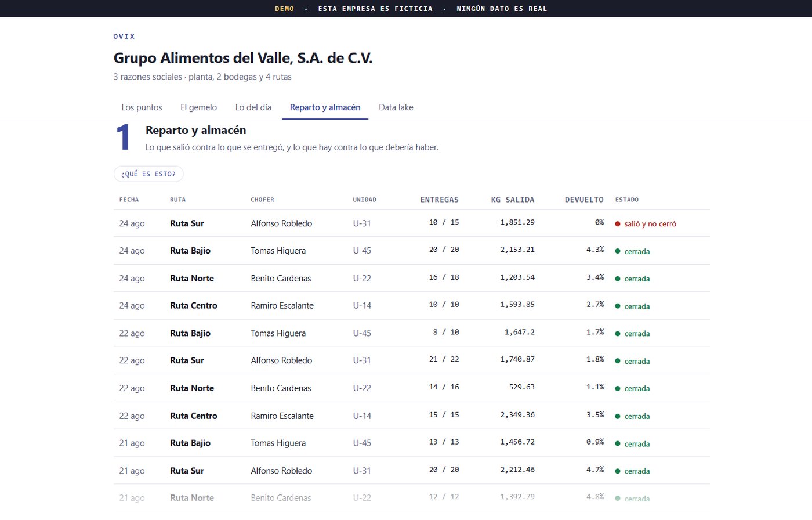Screen dimensions: 812x520
Task: Click the Ruta column header
Action: click(177, 200)
